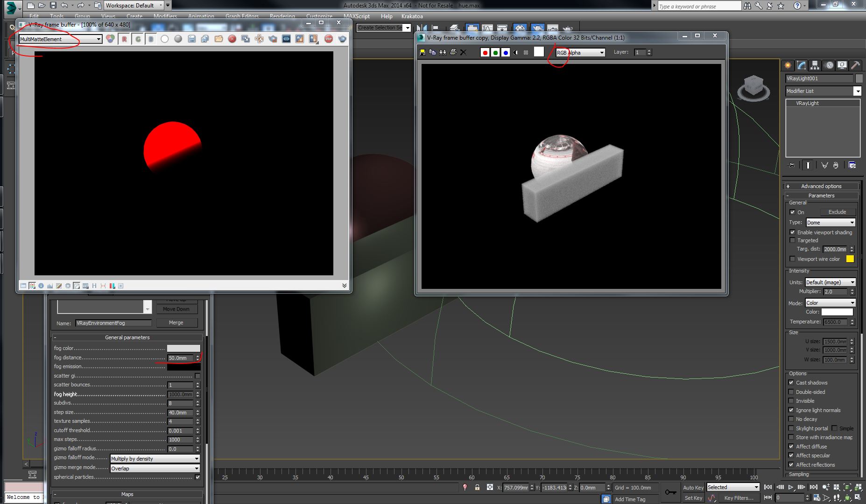Open the MultiMatteElement channel dropdown
Screen dimensions: 866x504
pyautogui.click(x=60, y=39)
